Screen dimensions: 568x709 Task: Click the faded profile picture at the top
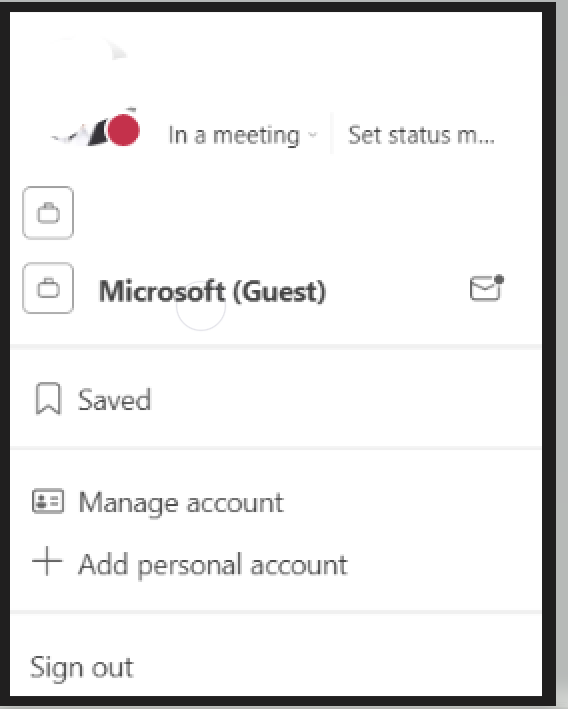pos(97,50)
